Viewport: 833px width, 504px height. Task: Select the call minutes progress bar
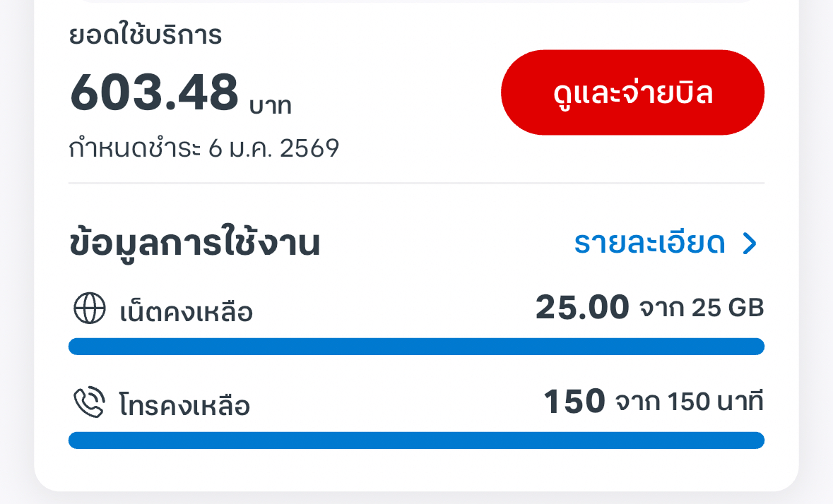(x=416, y=440)
